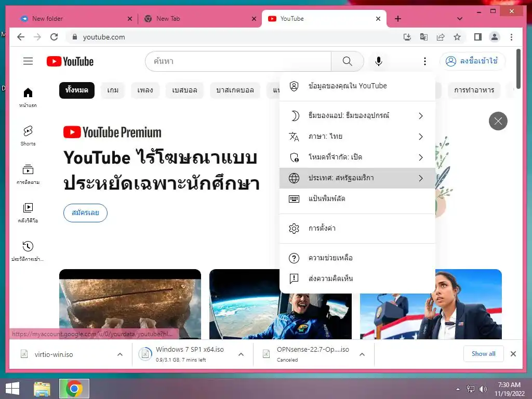Click the YouTube logo
This screenshot has height=399, width=532.
point(70,61)
